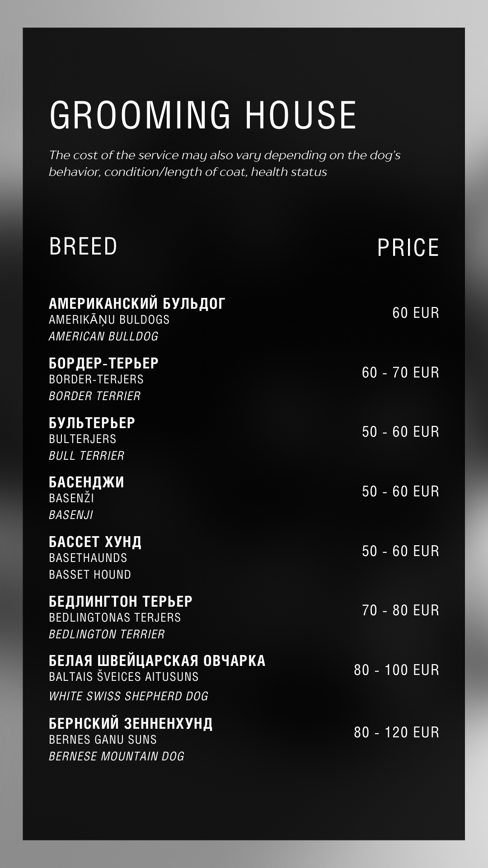Click the BULL TERRIER English label
488x868 pixels.
[x=86, y=456]
